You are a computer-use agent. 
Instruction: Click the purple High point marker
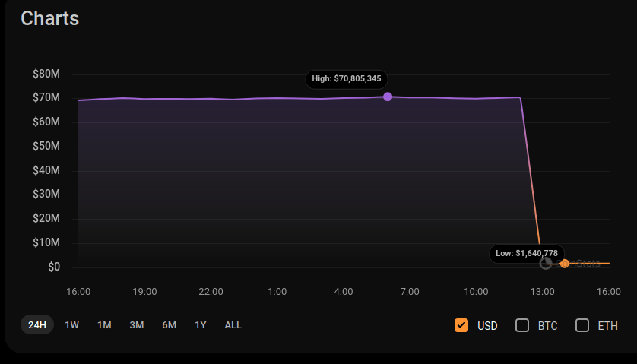[388, 97]
